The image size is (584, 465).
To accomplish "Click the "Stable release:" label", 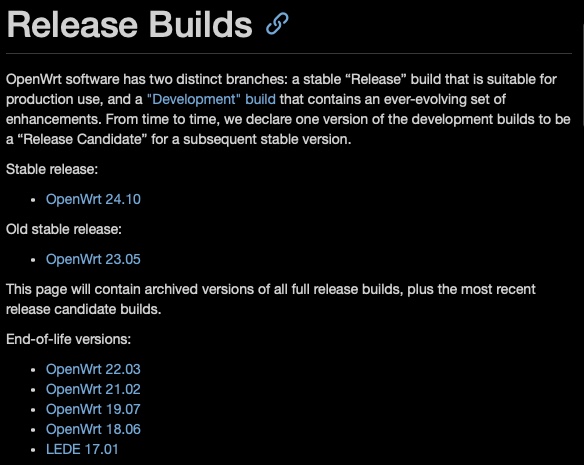I will pyautogui.click(x=52, y=169).
